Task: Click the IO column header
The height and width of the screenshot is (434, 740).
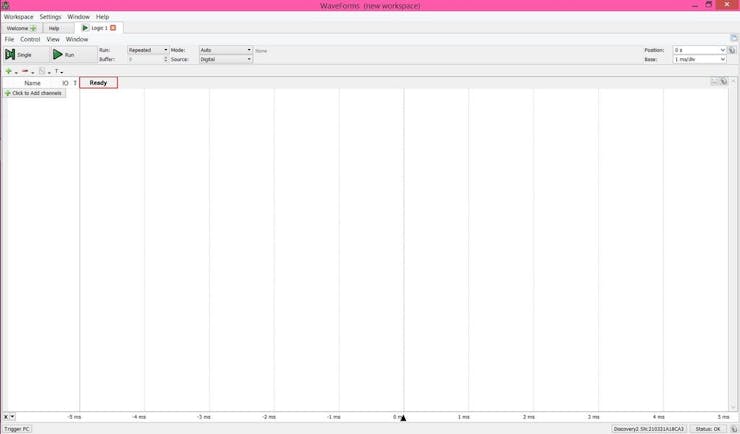Action: point(65,83)
